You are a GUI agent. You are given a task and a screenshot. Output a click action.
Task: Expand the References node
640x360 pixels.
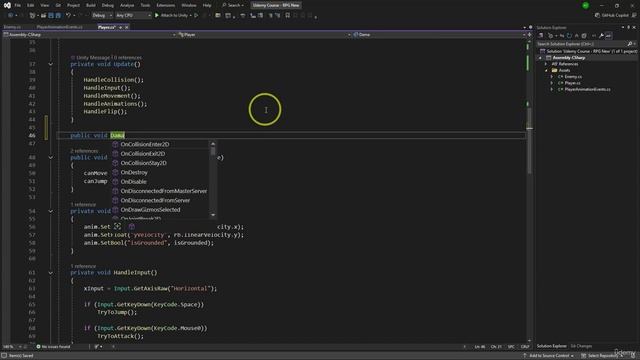coord(546,64)
